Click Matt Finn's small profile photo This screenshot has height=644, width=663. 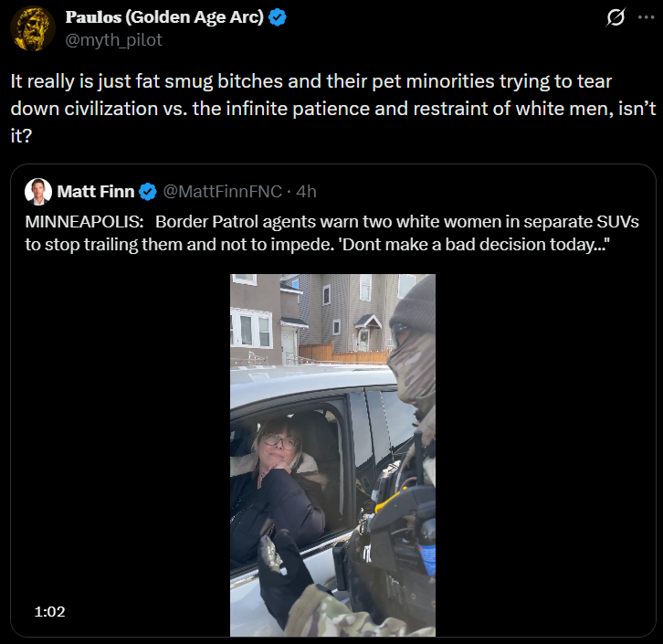click(37, 191)
